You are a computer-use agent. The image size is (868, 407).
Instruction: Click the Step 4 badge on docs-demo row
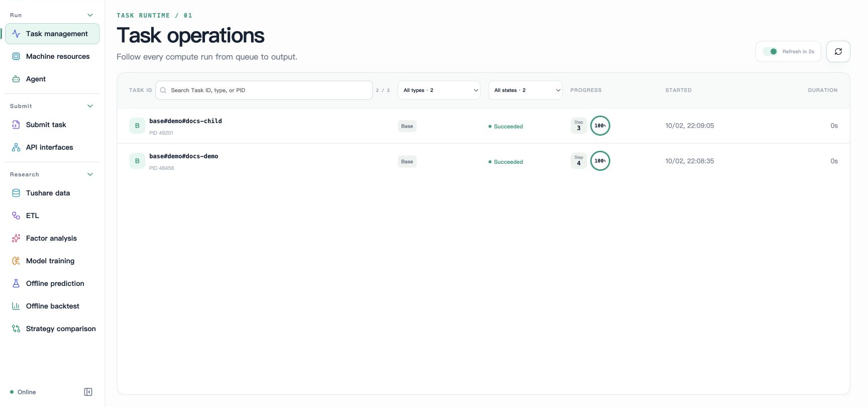pyautogui.click(x=579, y=161)
